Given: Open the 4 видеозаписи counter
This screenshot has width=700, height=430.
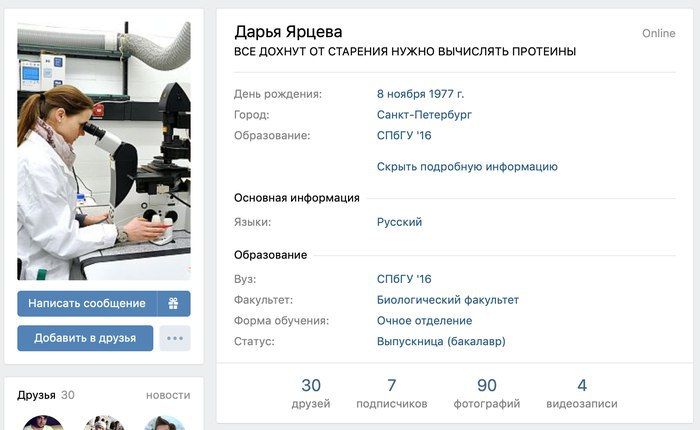Looking at the screenshot, I should click(582, 393).
